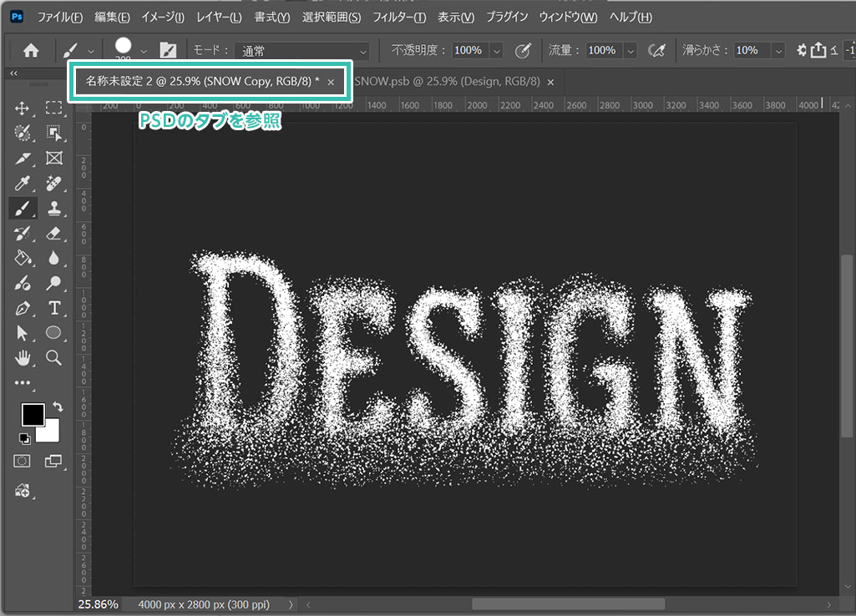Image resolution: width=856 pixels, height=616 pixels.
Task: Pick the Eyedropper tool
Action: [x=23, y=184]
